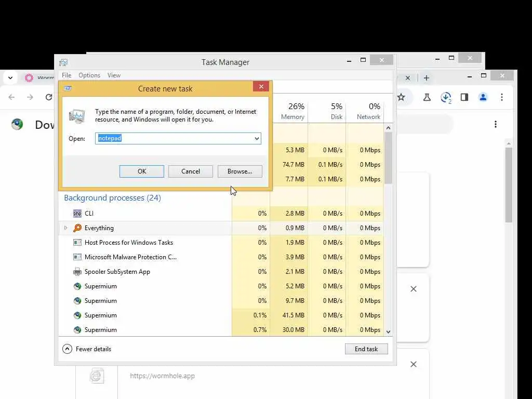The image size is (532, 399).
Task: Click the Supermium icon on the 9.7 MB row
Action: [x=77, y=301]
